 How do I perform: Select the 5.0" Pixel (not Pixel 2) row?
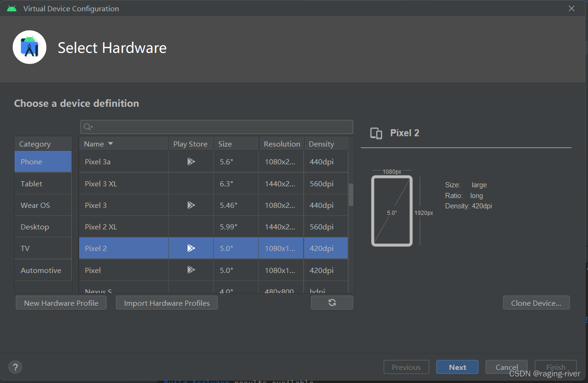click(213, 270)
